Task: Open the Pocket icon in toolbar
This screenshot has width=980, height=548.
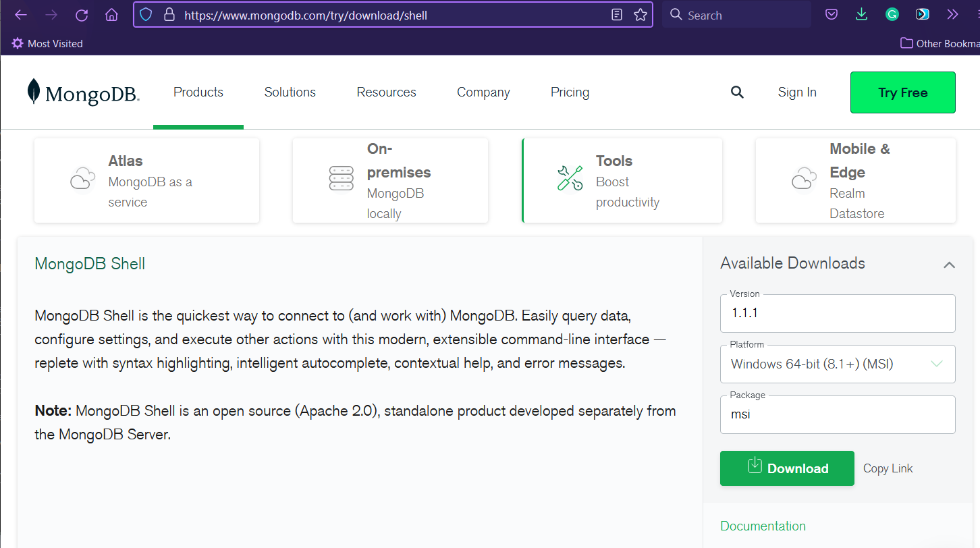Action: click(832, 15)
